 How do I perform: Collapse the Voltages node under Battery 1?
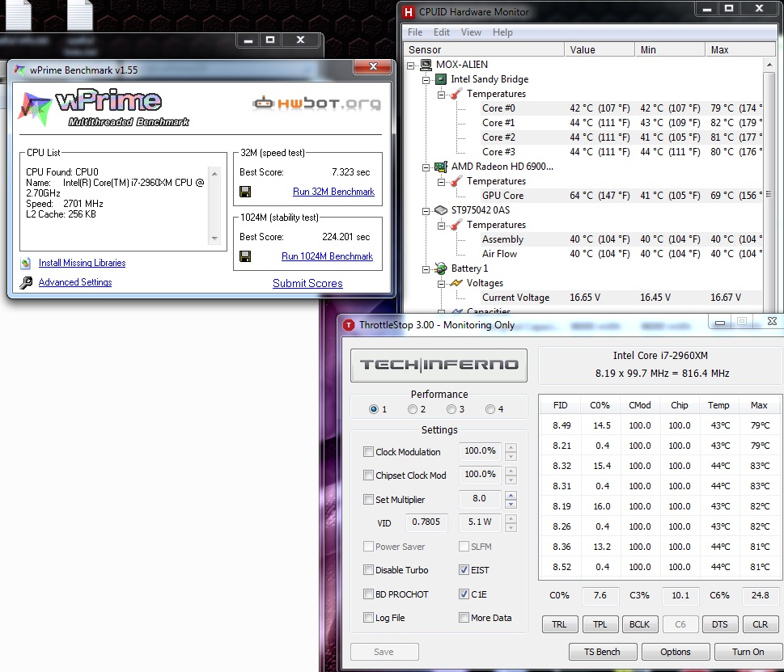(441, 284)
